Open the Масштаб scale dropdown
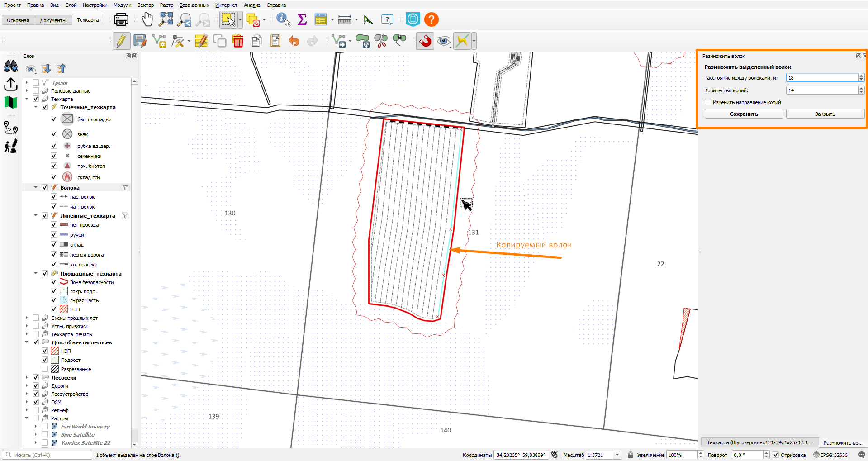The height and width of the screenshot is (461, 868). (617, 455)
